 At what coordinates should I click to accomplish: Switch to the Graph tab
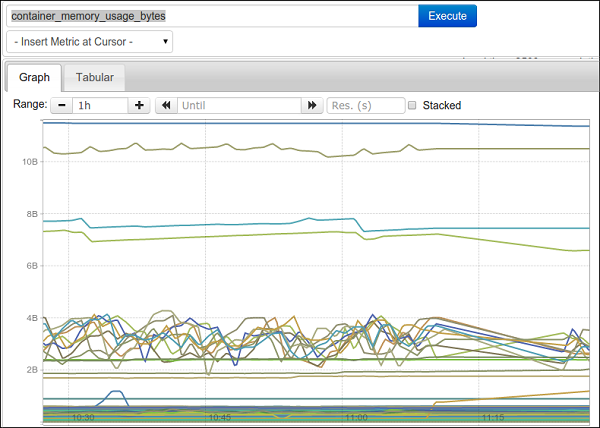(x=34, y=78)
